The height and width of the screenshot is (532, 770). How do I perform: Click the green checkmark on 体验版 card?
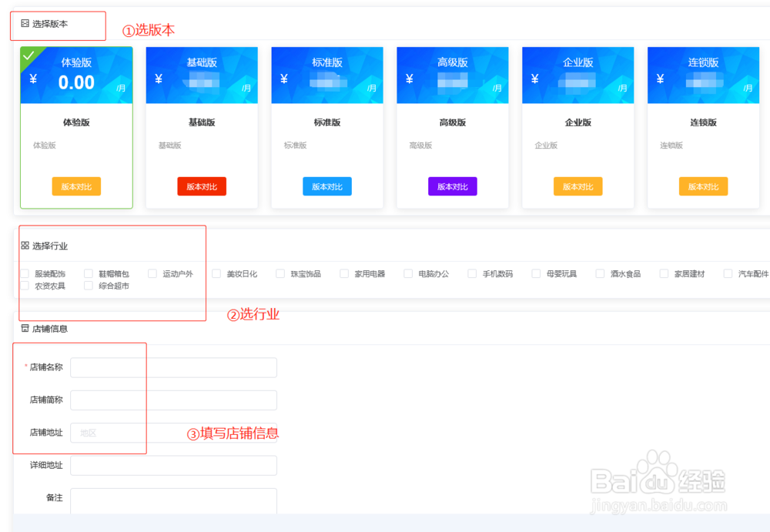point(29,55)
